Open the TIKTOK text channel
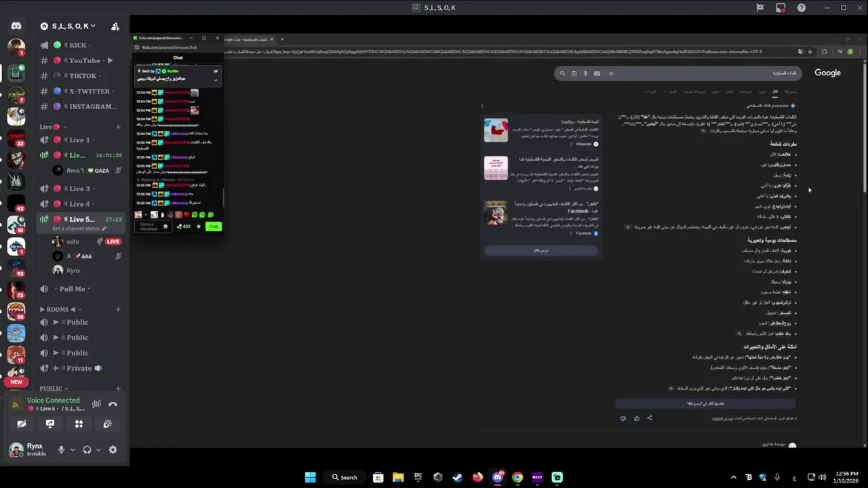 pyautogui.click(x=81, y=76)
